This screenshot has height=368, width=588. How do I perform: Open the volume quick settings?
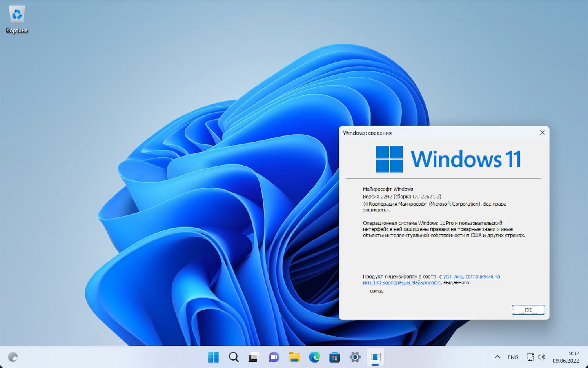click(542, 357)
